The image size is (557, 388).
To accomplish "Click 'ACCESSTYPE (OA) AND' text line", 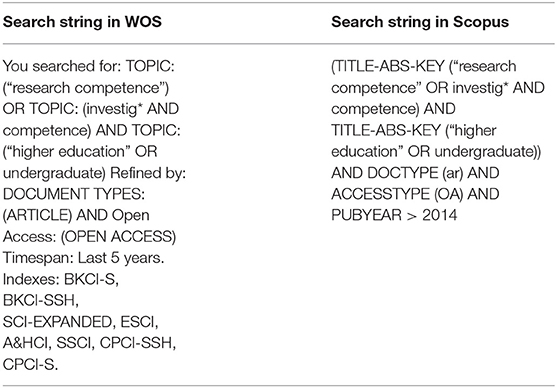I will tap(415, 194).
